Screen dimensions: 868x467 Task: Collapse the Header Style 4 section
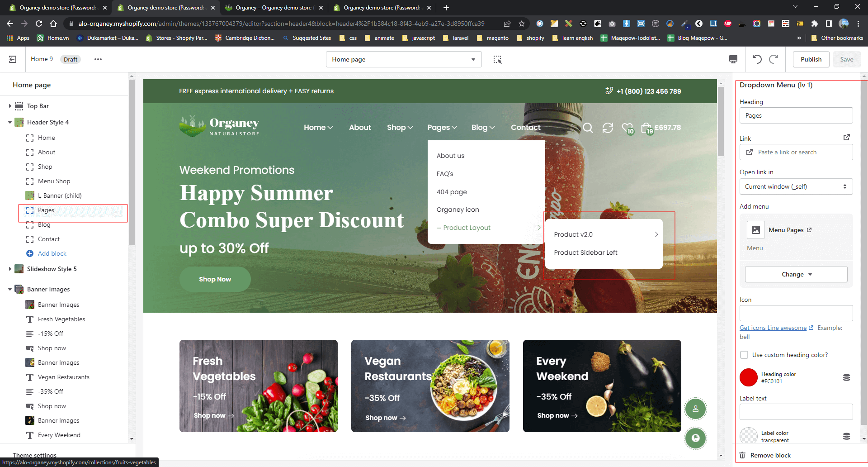[x=10, y=122]
